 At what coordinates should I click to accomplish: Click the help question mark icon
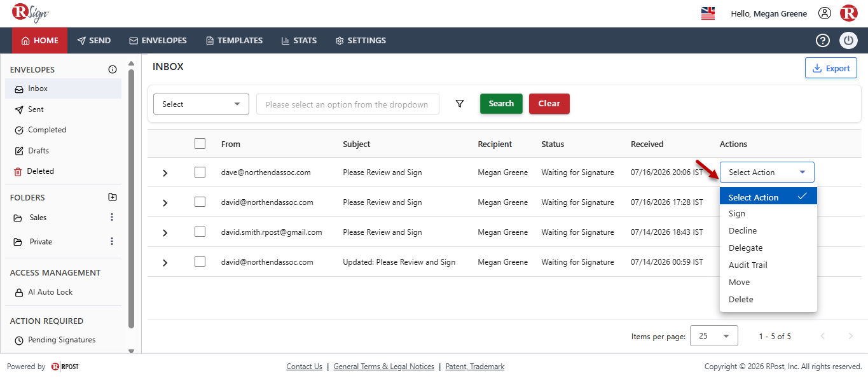click(823, 41)
